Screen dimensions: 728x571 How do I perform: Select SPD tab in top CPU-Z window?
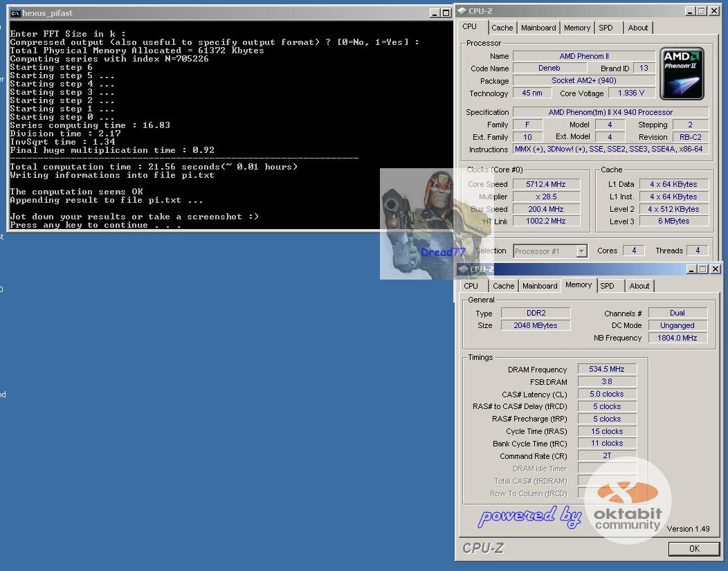(606, 28)
